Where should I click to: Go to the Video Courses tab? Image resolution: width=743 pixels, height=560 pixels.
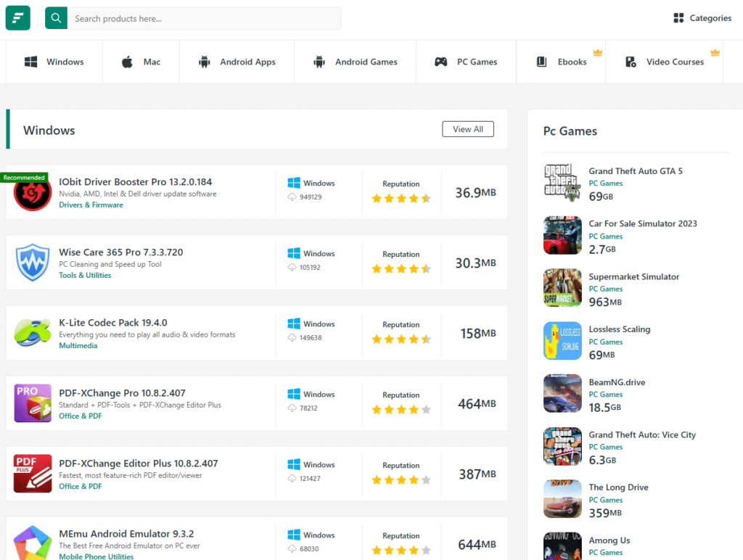tap(665, 62)
